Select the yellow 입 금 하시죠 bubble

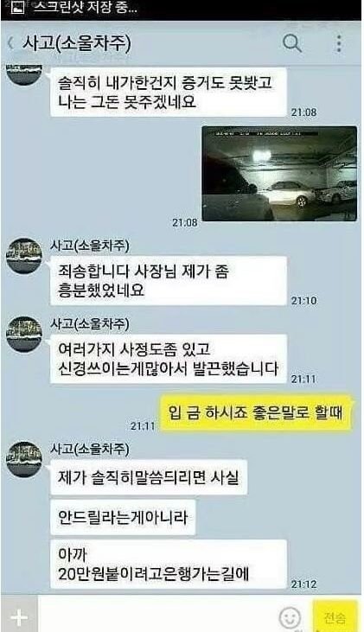[x=256, y=413]
